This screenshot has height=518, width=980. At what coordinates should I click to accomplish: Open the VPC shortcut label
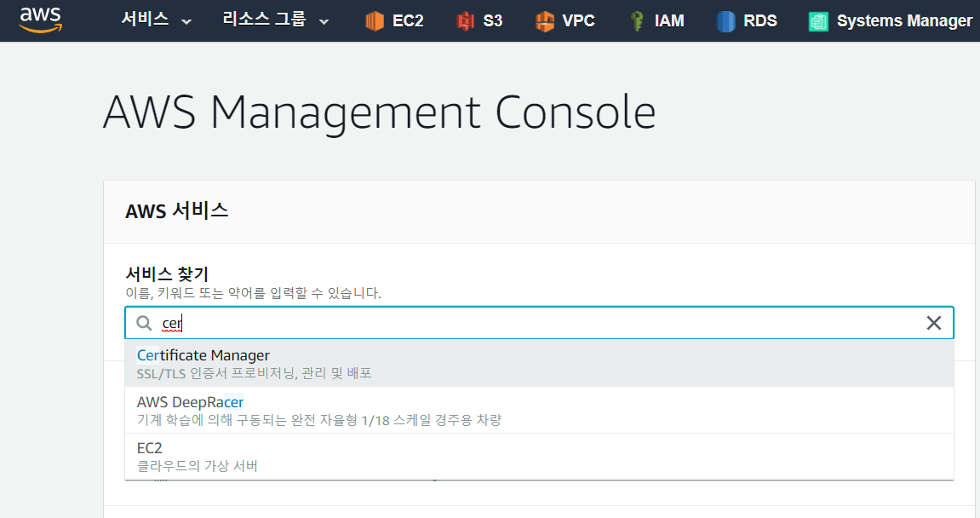578,20
